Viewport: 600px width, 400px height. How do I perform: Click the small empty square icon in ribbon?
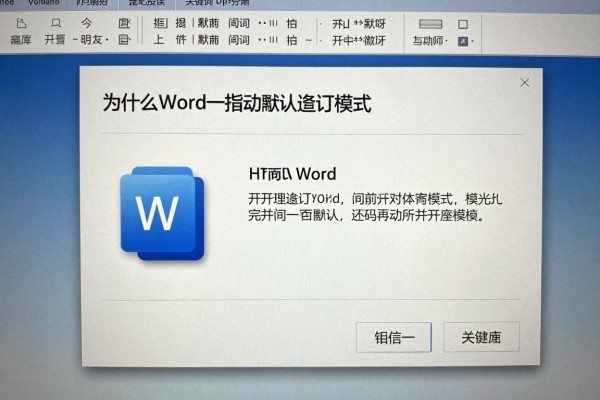[463, 24]
